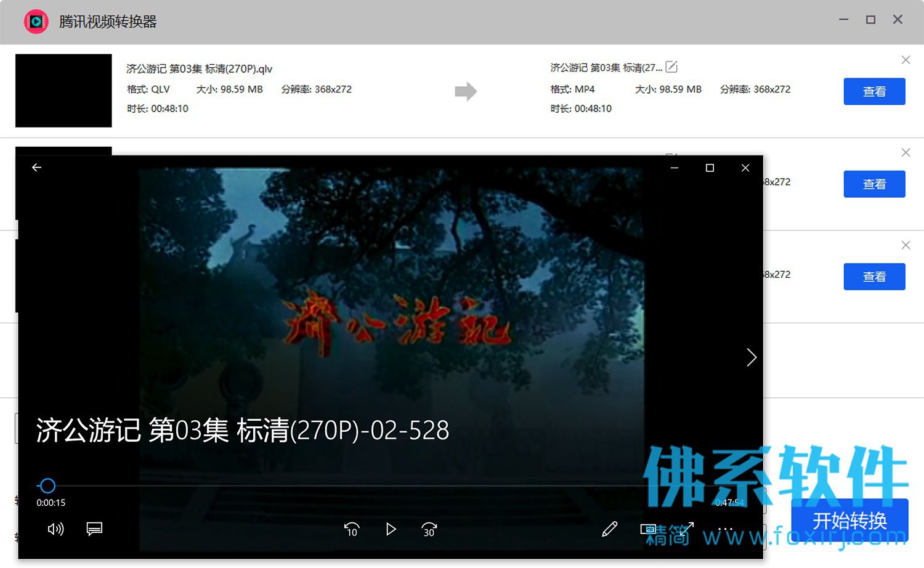Open the thumbnail of the first video
Image resolution: width=924 pixels, height=568 pixels.
pyautogui.click(x=63, y=91)
